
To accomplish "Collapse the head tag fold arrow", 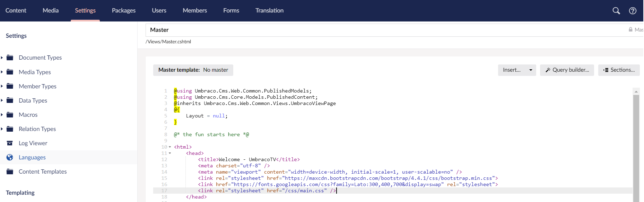I will pyautogui.click(x=170, y=153).
